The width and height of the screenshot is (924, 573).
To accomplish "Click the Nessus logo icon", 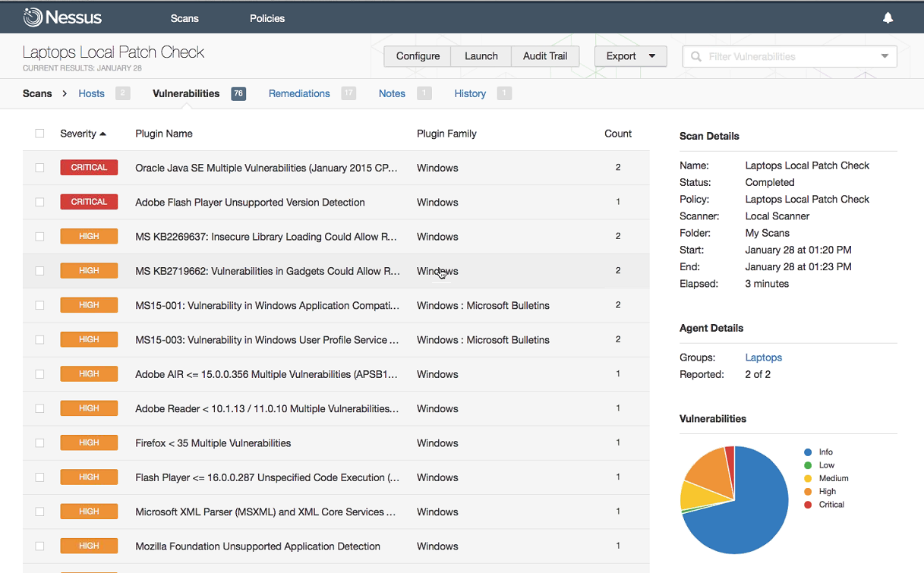I will pos(33,17).
